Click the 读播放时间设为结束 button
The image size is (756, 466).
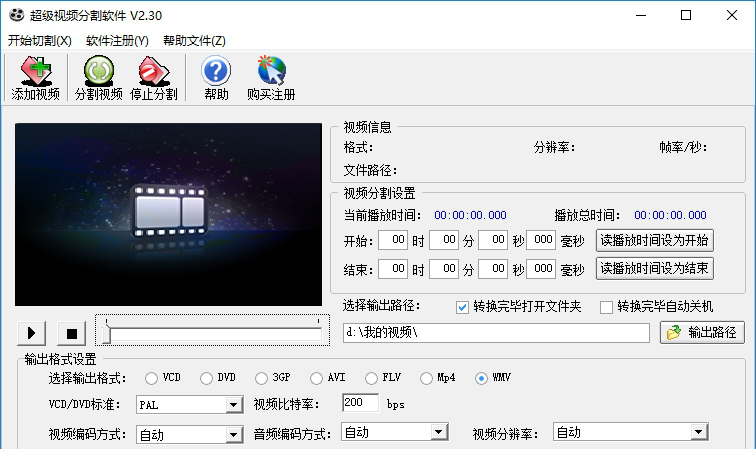655,269
